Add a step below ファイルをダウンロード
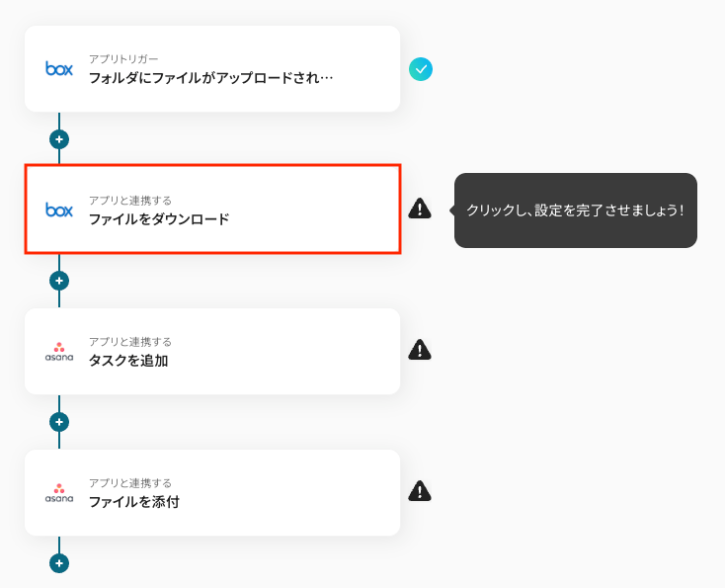Screen dimensions: 725x588 pos(59,281)
